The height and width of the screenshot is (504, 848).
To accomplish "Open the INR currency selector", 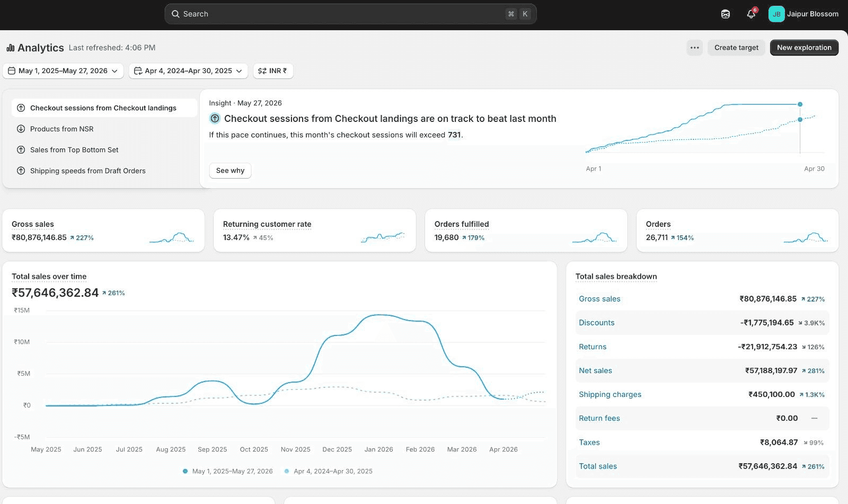I will 273,71.
